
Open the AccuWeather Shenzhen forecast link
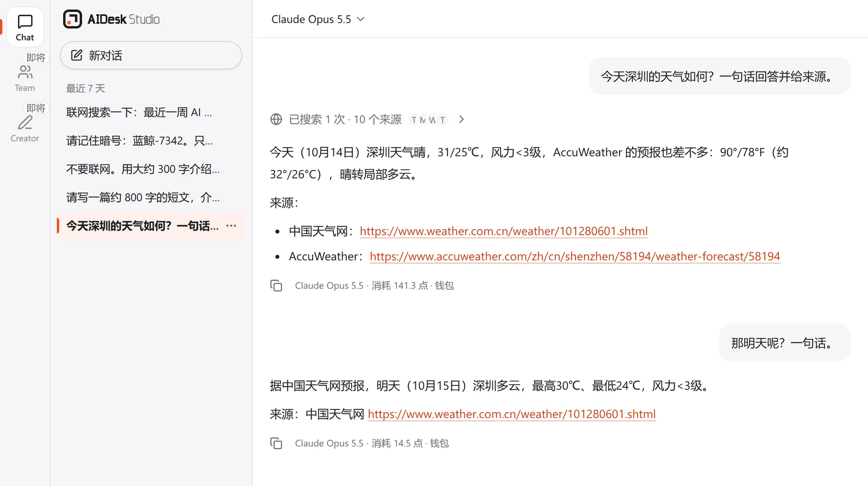coord(575,256)
